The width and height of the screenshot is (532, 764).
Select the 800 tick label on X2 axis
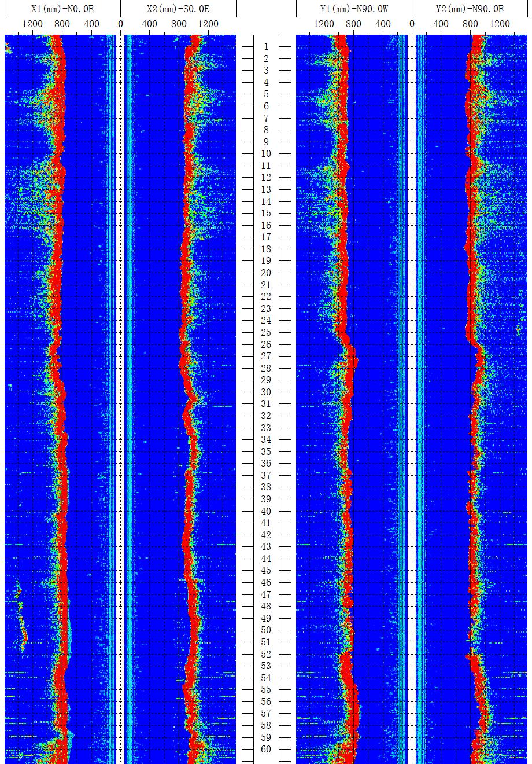[x=179, y=24]
